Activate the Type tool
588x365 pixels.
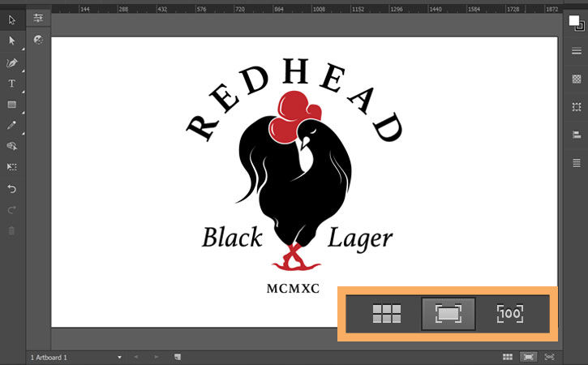[11, 84]
